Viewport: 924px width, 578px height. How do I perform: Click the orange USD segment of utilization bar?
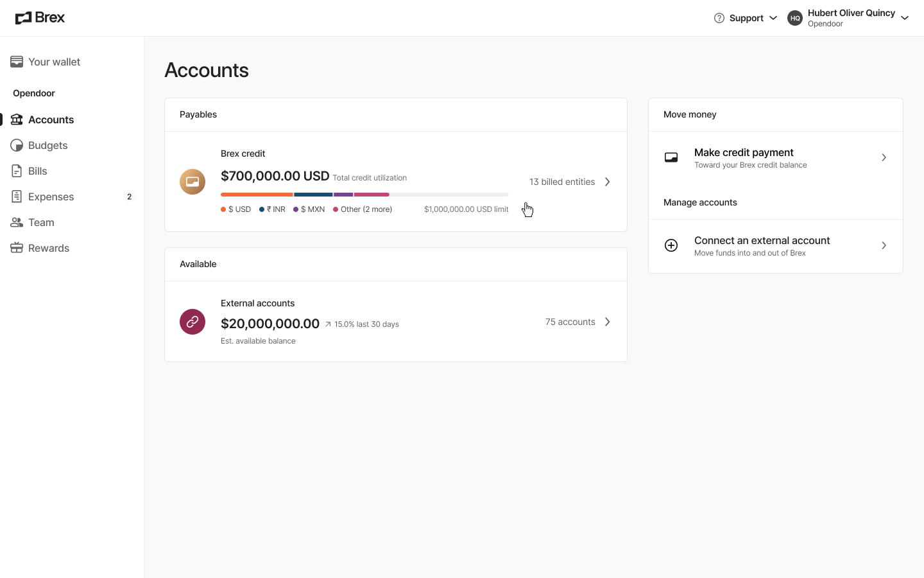[257, 194]
